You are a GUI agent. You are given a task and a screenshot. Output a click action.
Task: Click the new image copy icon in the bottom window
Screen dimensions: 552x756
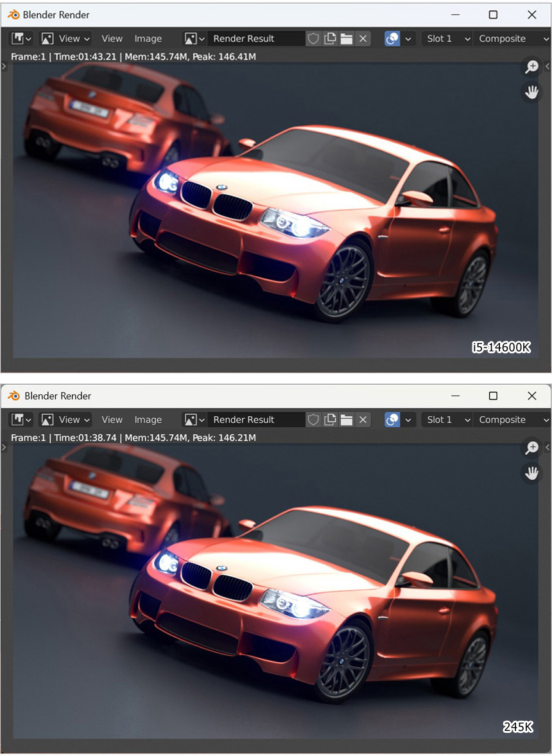tap(330, 419)
